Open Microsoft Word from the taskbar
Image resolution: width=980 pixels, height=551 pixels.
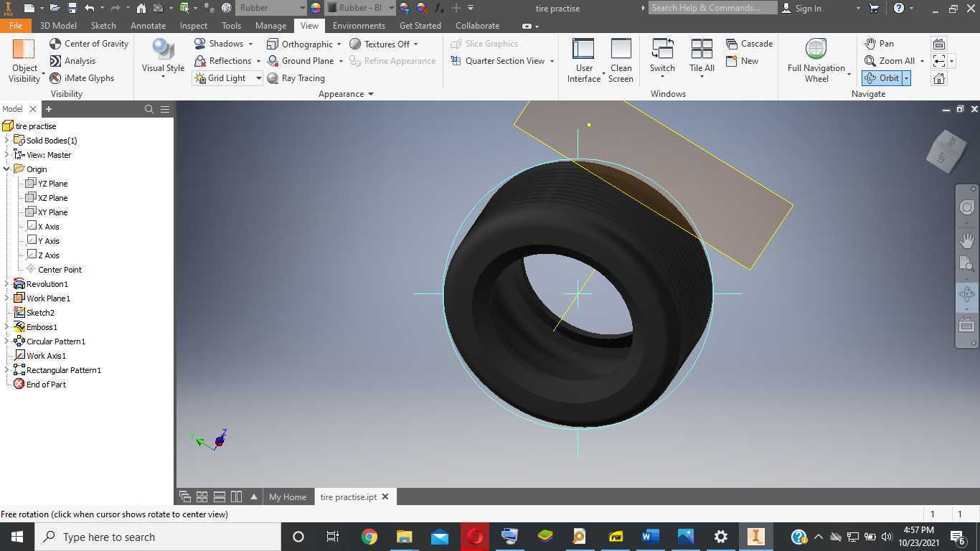(650, 537)
